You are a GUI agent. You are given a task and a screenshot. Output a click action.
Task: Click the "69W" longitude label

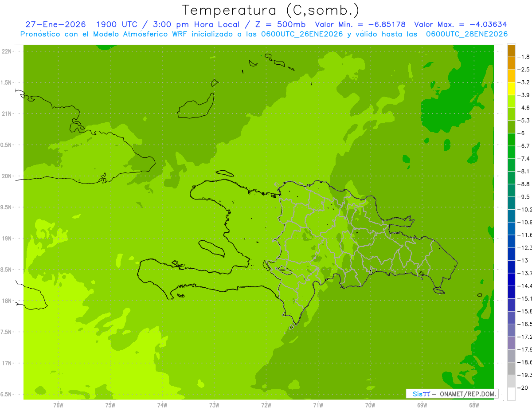coord(422,405)
